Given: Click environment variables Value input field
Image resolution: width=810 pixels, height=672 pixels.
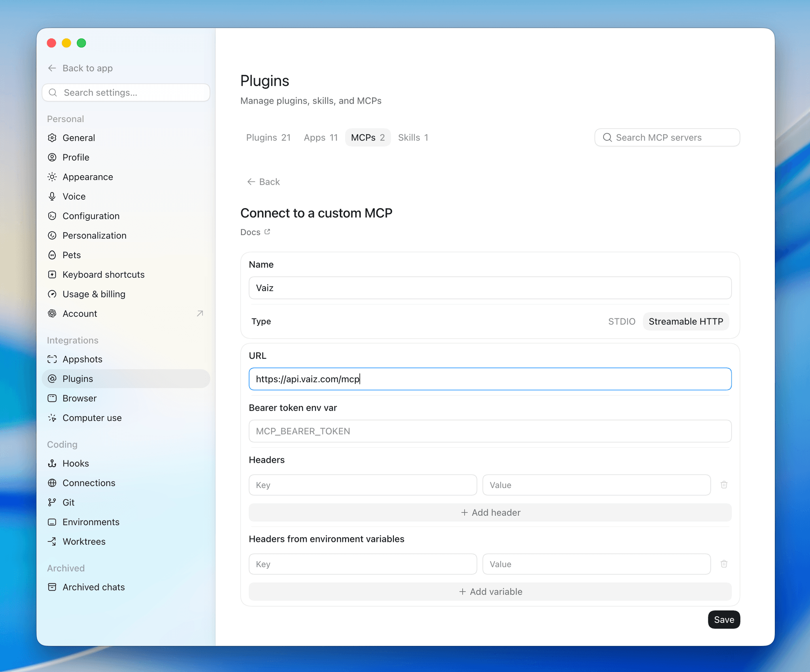Looking at the screenshot, I should tap(596, 564).
